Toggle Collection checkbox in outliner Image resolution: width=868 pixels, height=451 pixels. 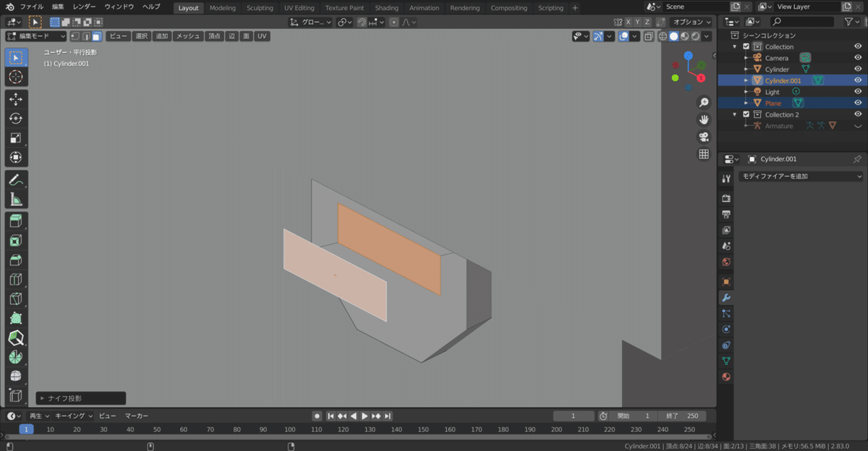pos(746,46)
